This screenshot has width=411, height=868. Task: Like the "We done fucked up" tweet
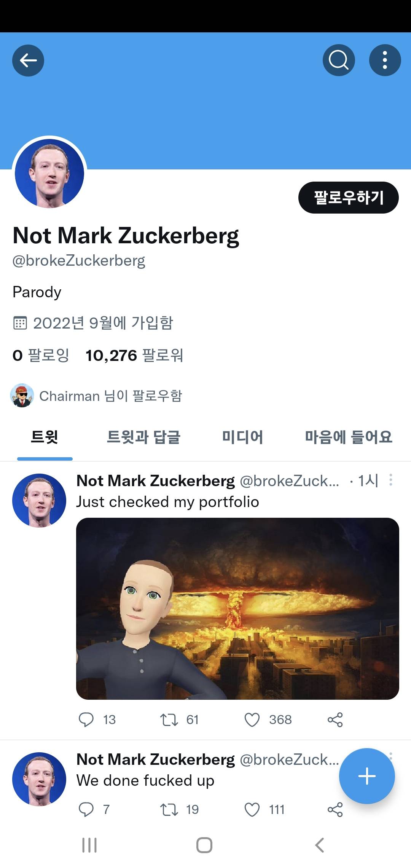252,809
